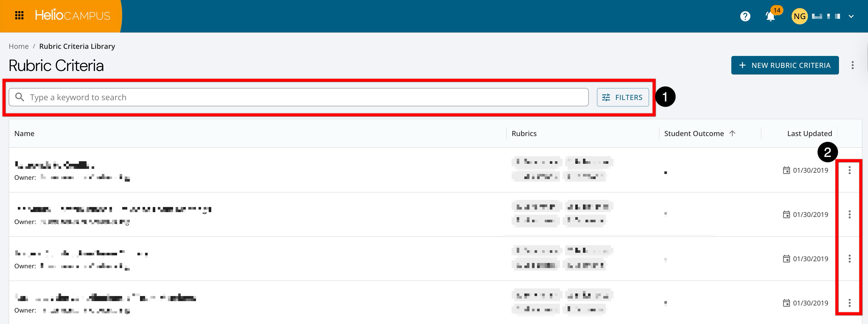Open the Filters button
The width and height of the screenshot is (868, 324).
[x=622, y=97]
